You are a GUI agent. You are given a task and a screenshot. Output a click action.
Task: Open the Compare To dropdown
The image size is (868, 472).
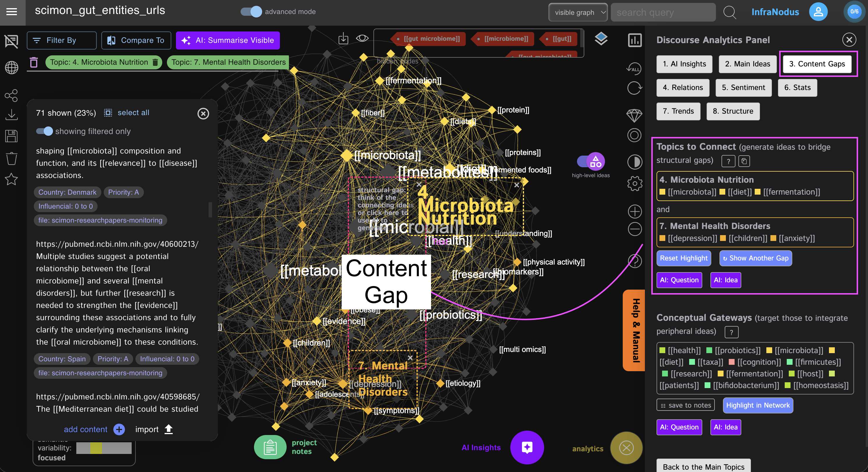point(136,40)
